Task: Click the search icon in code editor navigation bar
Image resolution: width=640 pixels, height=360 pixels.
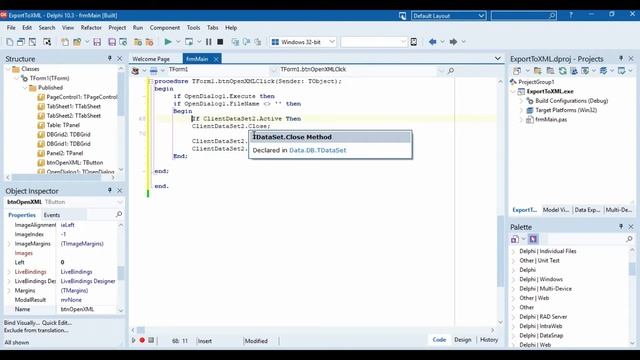Action: (x=451, y=71)
